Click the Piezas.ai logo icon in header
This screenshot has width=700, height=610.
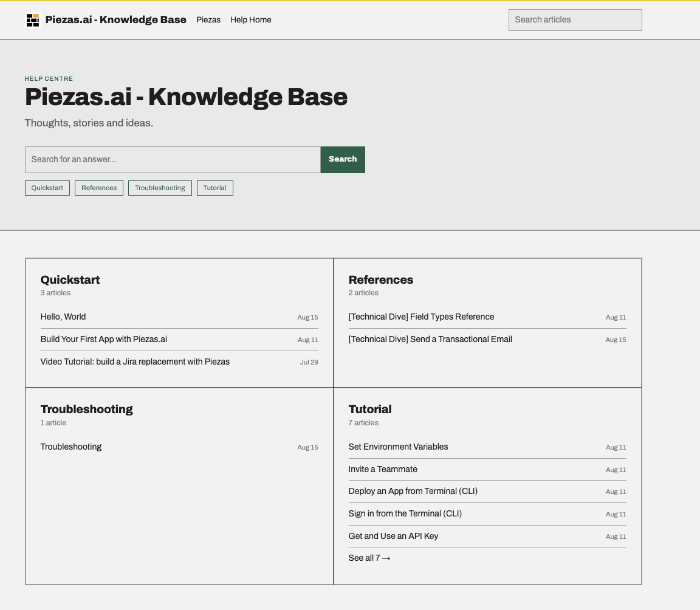point(33,20)
